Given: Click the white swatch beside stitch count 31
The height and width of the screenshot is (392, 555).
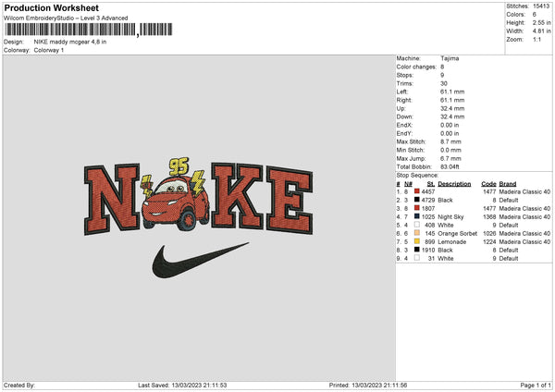Looking at the screenshot, I should [417, 258].
